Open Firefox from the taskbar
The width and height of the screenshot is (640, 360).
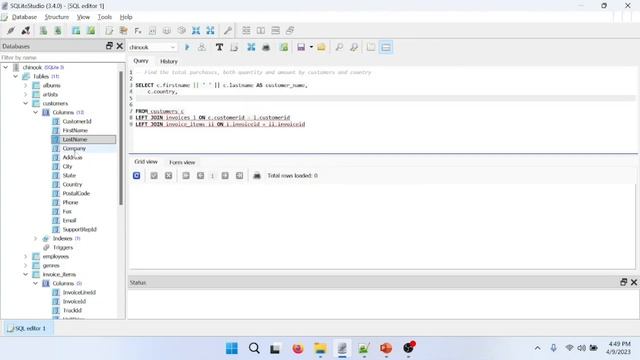pos(298,348)
